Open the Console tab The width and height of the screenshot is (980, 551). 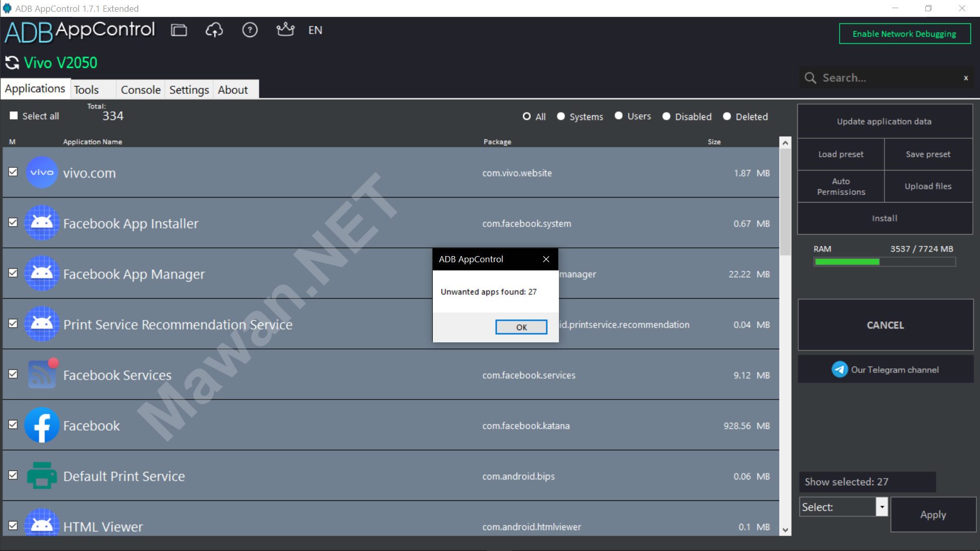tap(140, 90)
